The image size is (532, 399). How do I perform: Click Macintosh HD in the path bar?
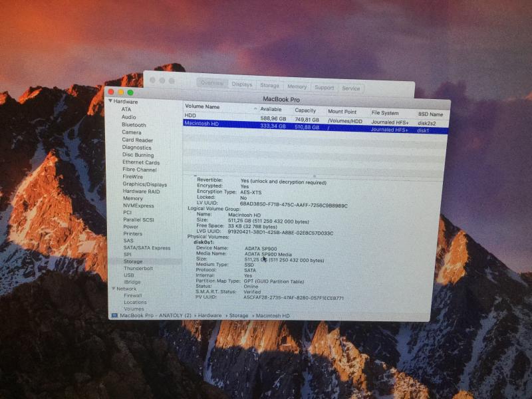pyautogui.click(x=273, y=316)
